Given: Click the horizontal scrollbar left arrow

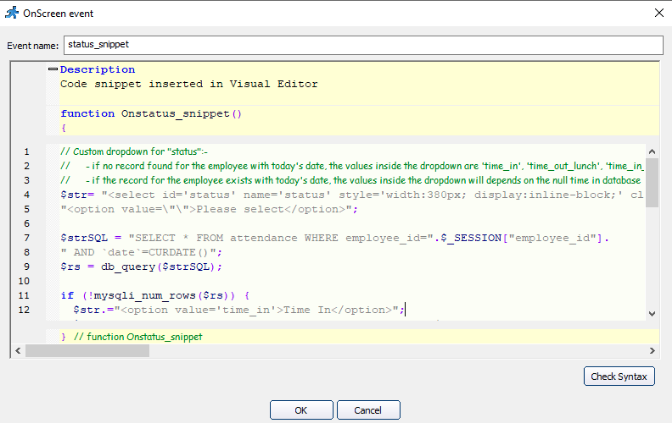Looking at the screenshot, I should (x=17, y=350).
